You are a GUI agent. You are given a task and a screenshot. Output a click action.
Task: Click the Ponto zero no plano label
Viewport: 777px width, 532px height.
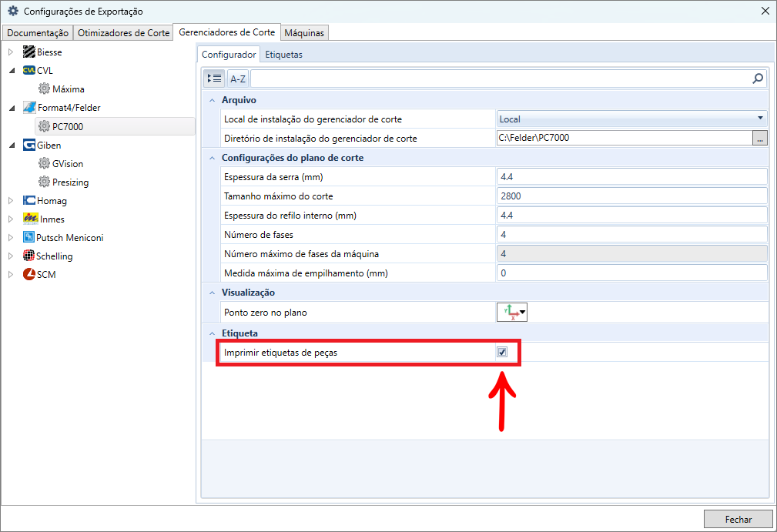(x=266, y=313)
